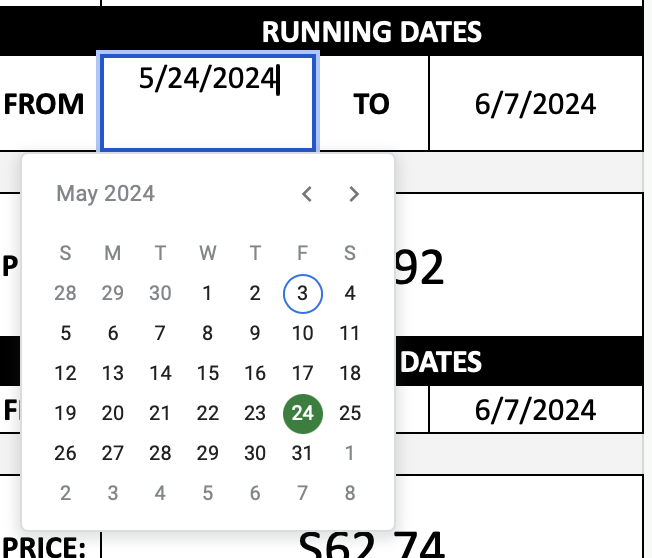Choose May 31 in the calendar

(303, 453)
